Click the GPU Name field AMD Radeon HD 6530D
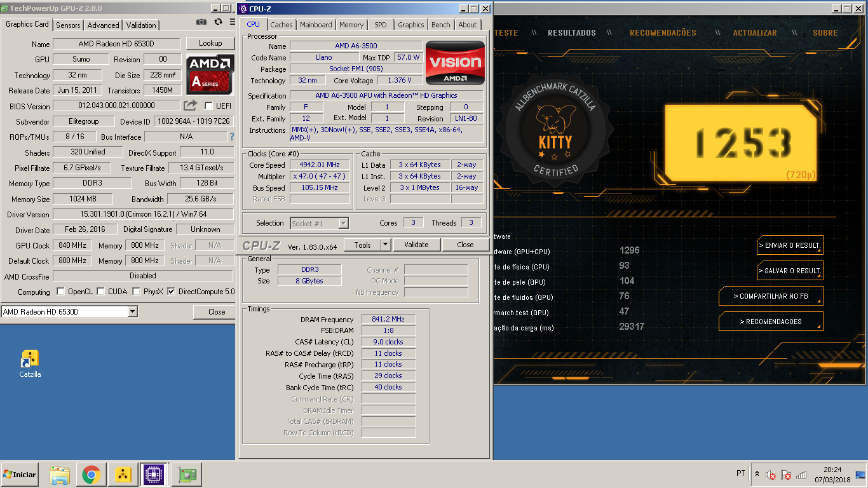This screenshot has height=488, width=868. (x=117, y=44)
